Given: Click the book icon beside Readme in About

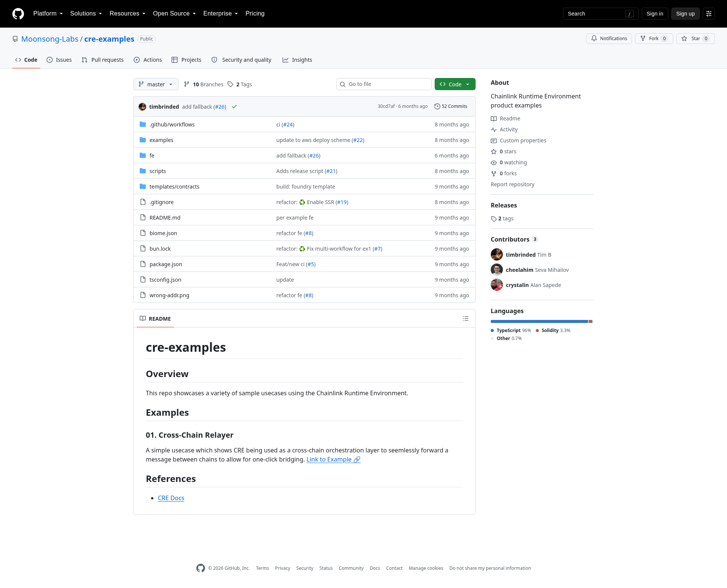Looking at the screenshot, I should 494,119.
